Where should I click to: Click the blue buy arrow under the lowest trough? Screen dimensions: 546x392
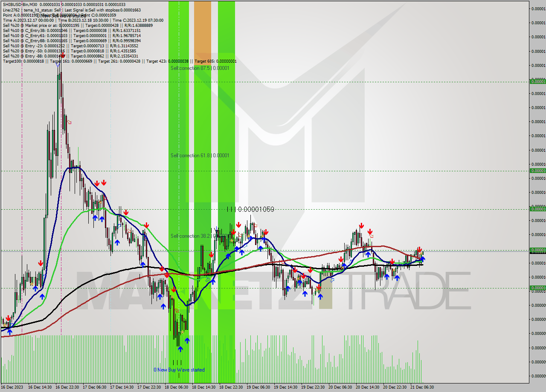[180, 349]
